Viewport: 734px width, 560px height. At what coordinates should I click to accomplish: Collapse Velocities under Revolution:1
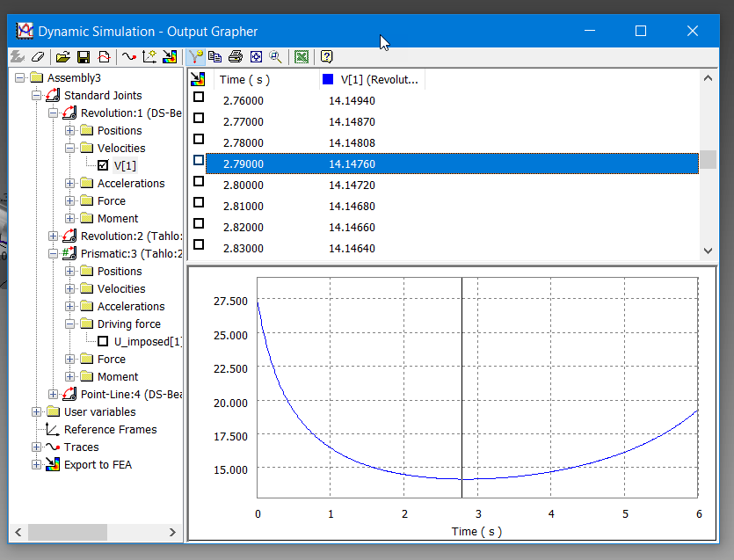click(x=69, y=148)
